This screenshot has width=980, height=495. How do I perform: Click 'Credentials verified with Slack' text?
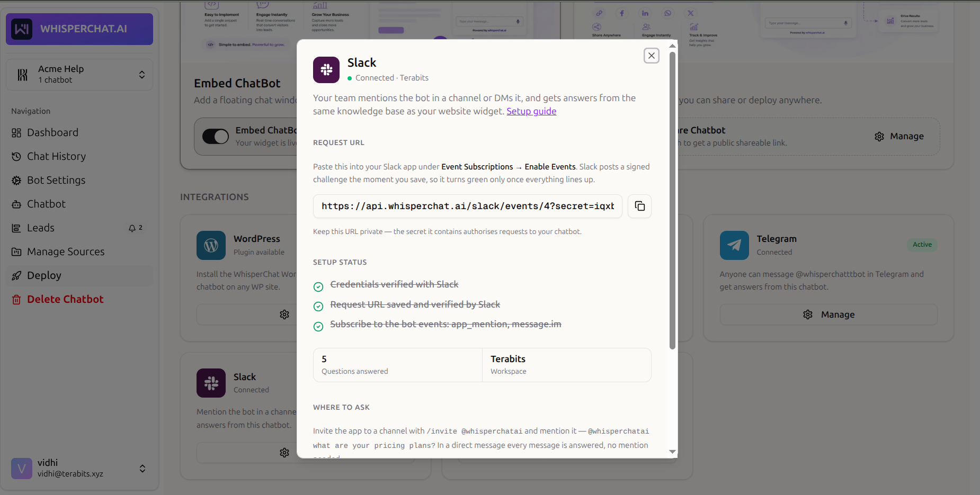(x=394, y=284)
